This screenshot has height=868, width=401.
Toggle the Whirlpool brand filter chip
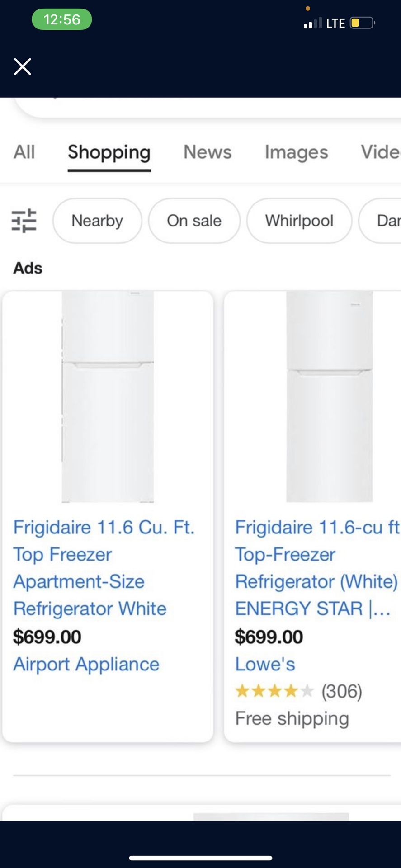(x=299, y=221)
